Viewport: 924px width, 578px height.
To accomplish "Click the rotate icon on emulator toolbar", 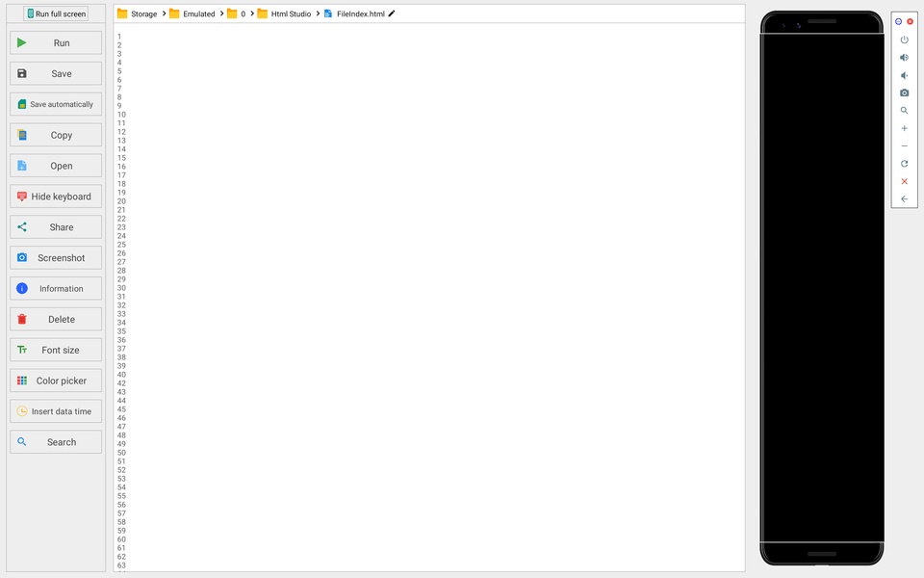I will pyautogui.click(x=904, y=164).
